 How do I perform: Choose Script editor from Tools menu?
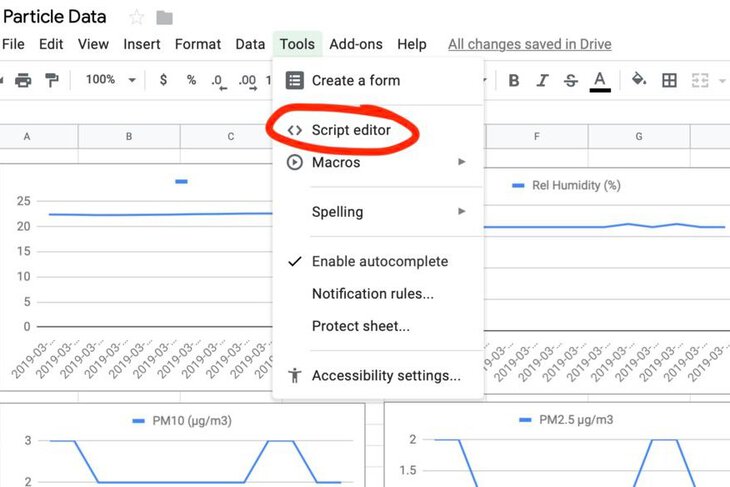pyautogui.click(x=350, y=130)
